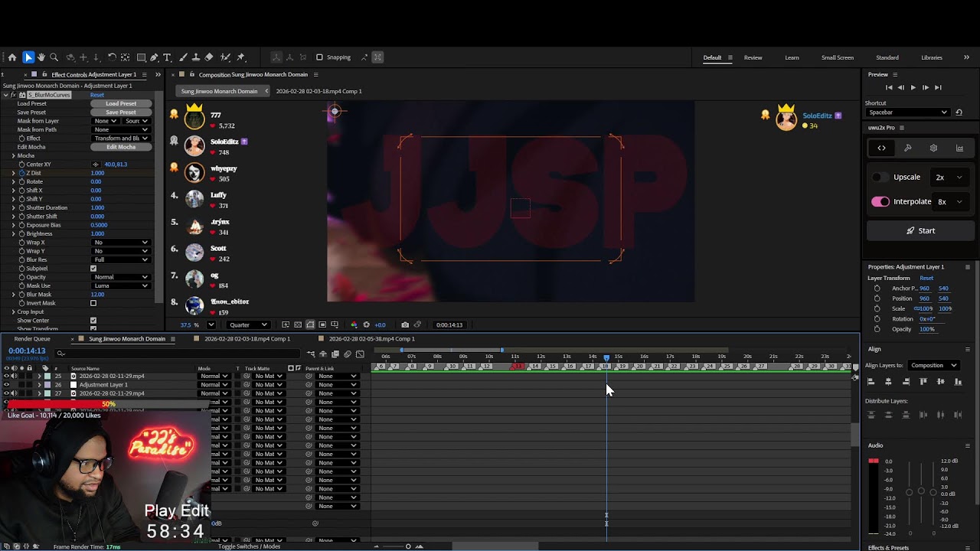Go to the Home screen icon

pyautogui.click(x=12, y=57)
